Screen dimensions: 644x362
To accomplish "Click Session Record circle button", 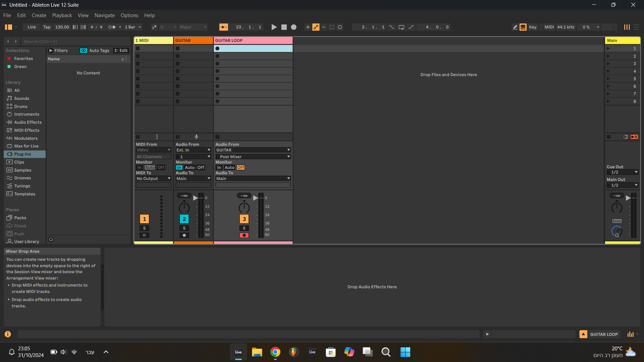I will coord(340,27).
